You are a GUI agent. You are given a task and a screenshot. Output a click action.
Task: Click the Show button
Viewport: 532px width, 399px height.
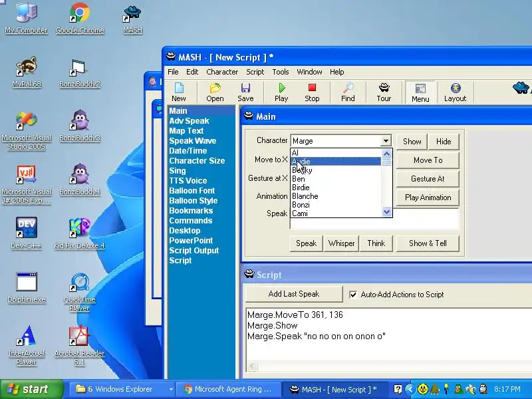(x=412, y=142)
